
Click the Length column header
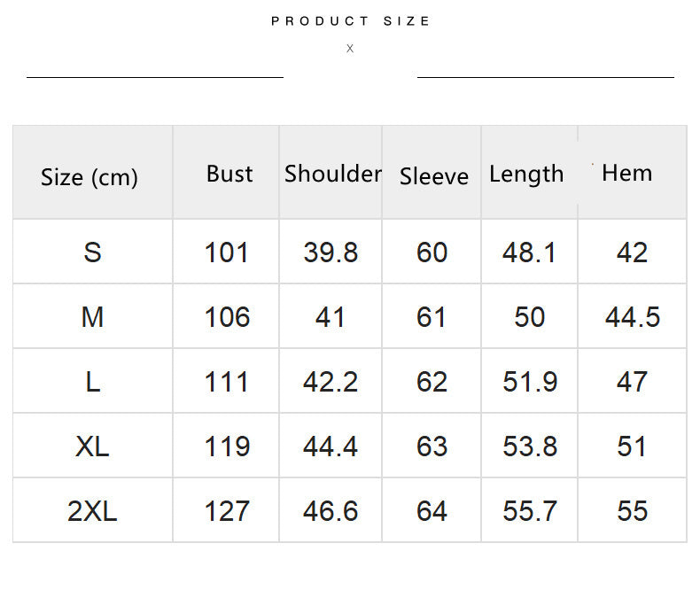[526, 175]
